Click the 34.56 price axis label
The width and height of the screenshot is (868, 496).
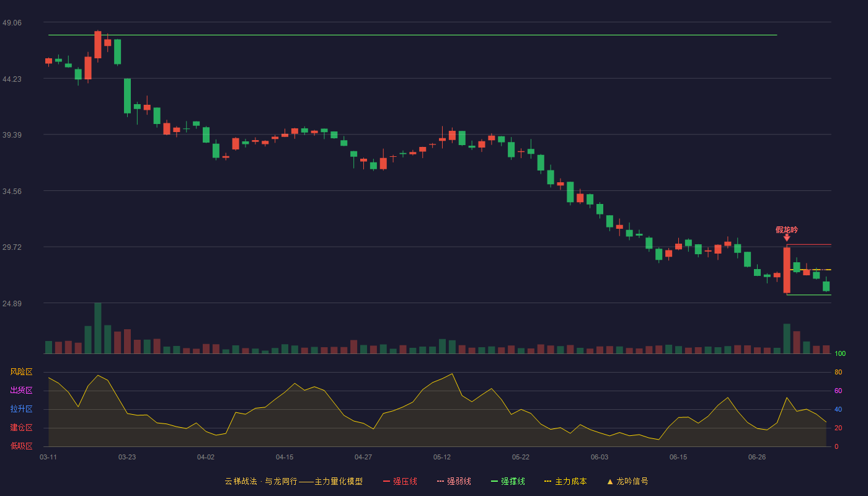click(x=12, y=191)
